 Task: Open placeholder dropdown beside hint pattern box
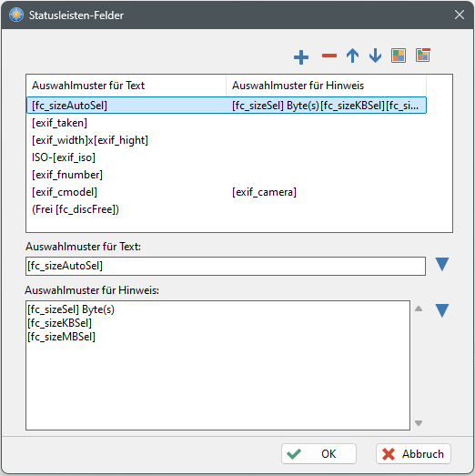coord(442,310)
